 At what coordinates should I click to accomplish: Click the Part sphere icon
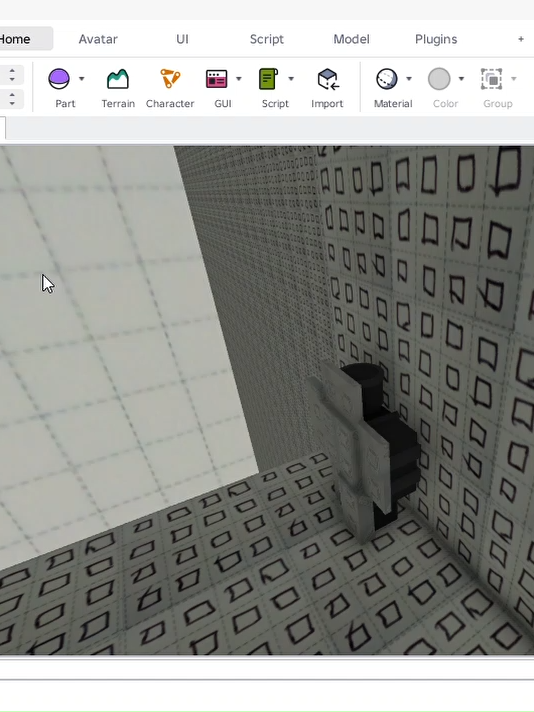pyautogui.click(x=59, y=79)
